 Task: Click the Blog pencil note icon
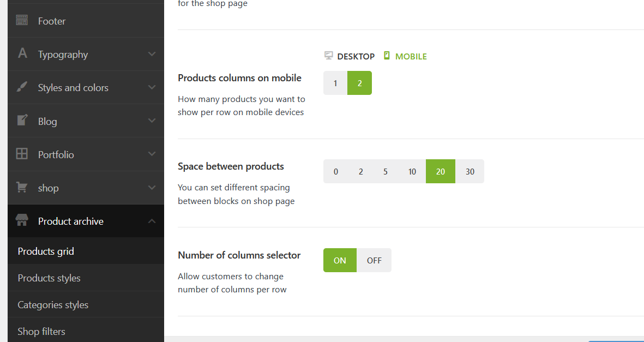pos(22,121)
